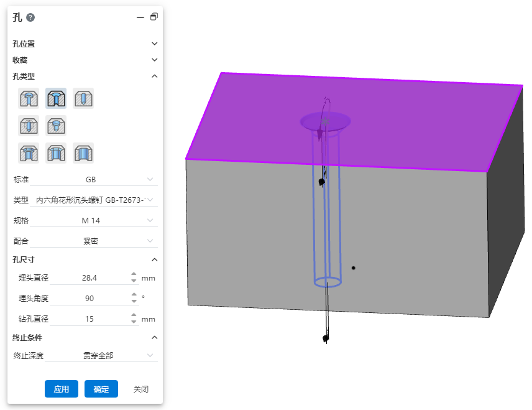Select the counterbore hole type icon

point(29,98)
